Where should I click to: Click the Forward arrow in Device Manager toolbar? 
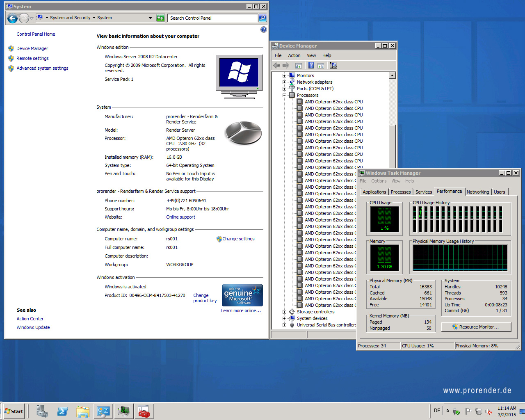click(x=286, y=66)
